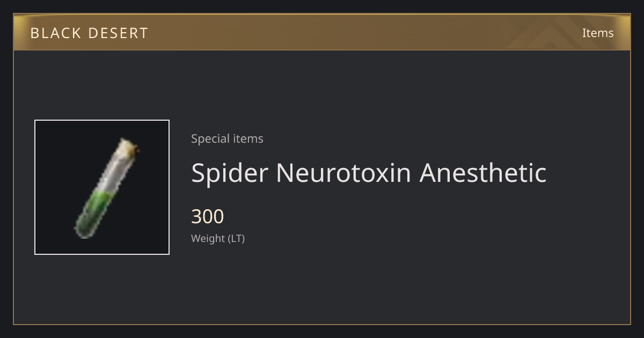Click the word BLACK in the header
This screenshot has width=644, height=338.
pos(56,33)
